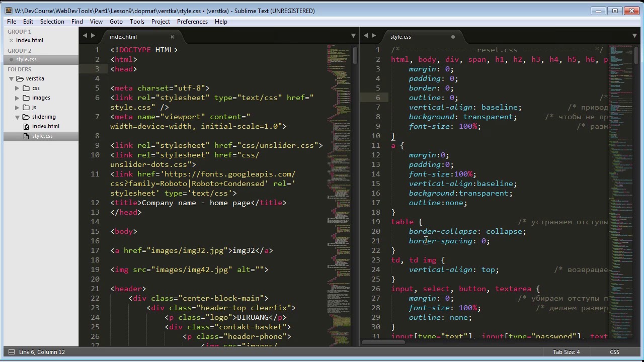Select the sliderimg folder icon
Viewport: 644px width, 362px height.
pos(26,117)
